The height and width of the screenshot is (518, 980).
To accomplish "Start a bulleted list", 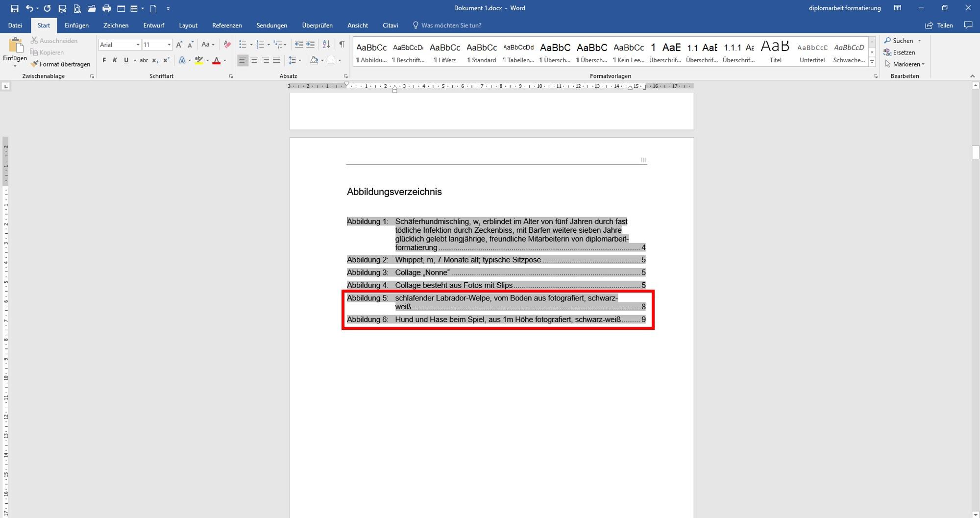I will (x=243, y=45).
